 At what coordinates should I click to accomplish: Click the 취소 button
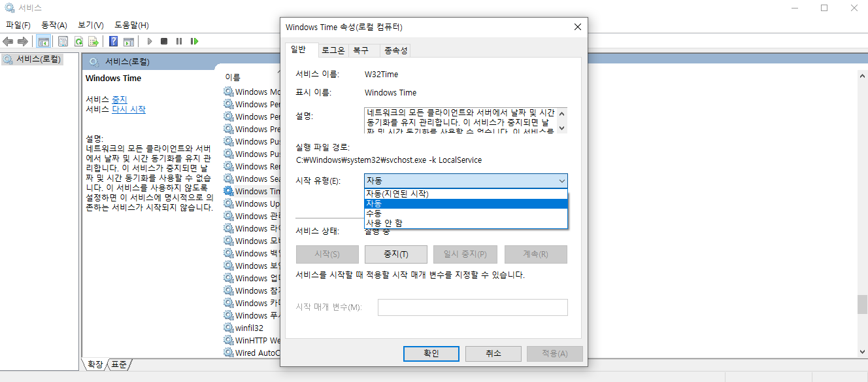point(493,353)
